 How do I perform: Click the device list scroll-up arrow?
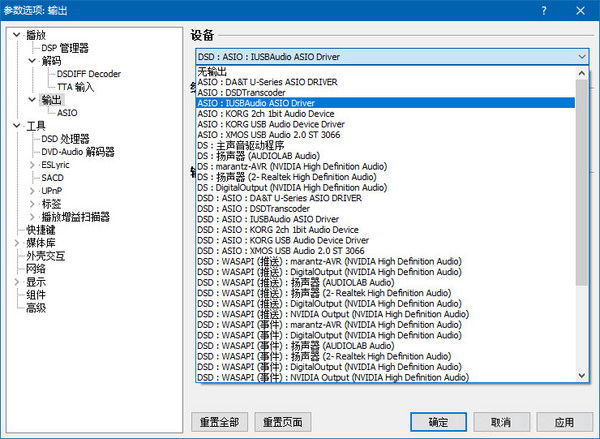point(582,73)
